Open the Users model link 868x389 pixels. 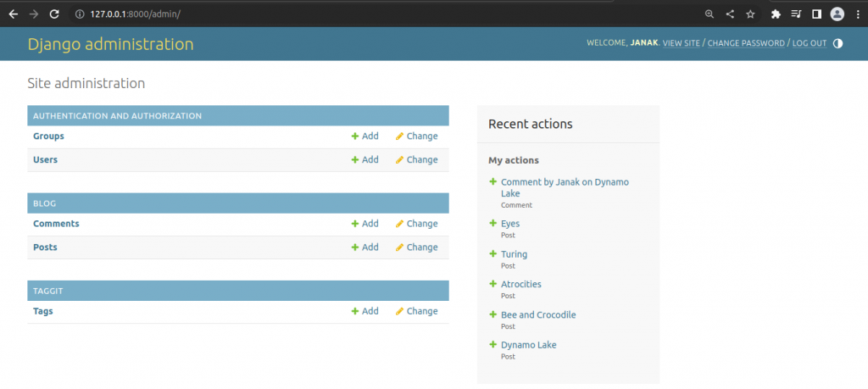coord(46,159)
